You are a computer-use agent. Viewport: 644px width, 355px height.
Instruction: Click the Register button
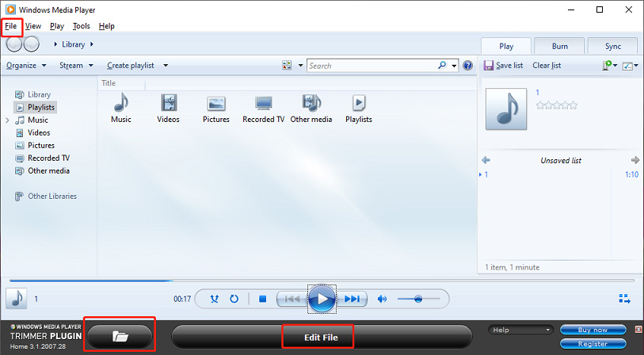[593, 343]
